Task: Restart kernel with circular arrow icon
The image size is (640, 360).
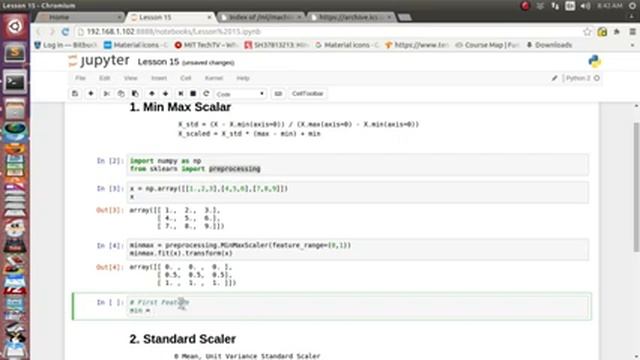Action: 206,93
